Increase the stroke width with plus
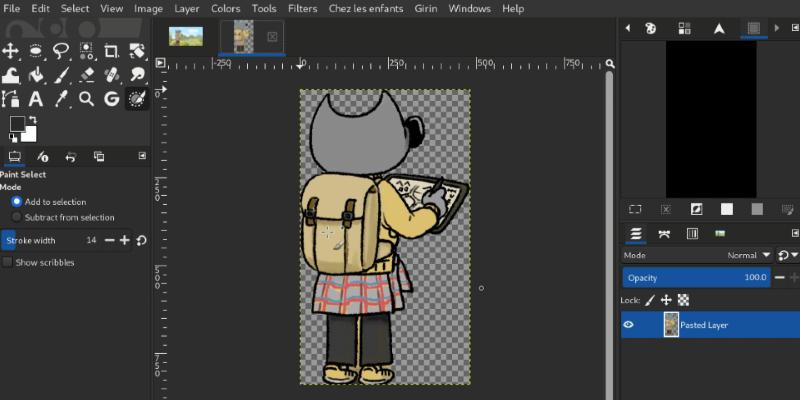800x400 pixels. click(125, 240)
